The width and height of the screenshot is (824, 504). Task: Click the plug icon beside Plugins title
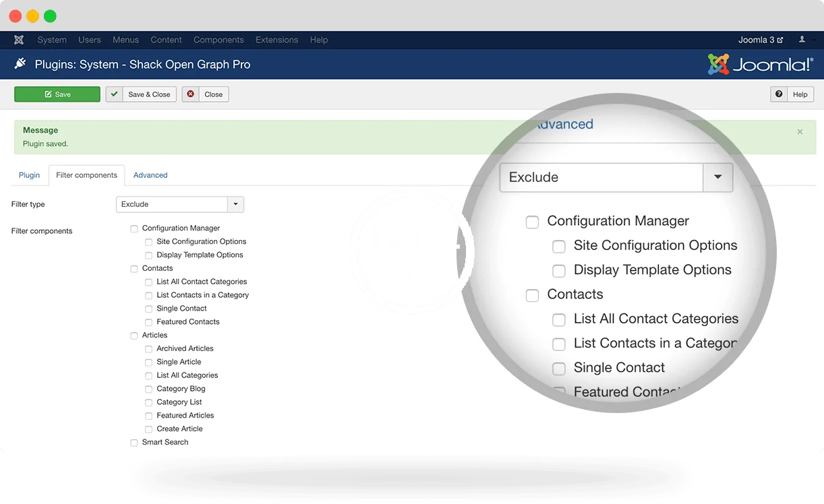click(x=20, y=64)
